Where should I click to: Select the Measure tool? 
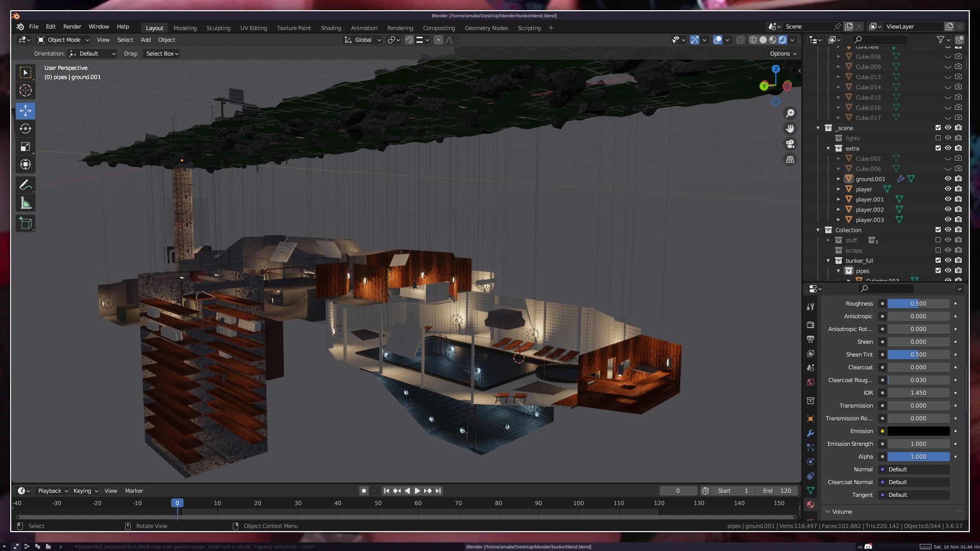coord(26,204)
